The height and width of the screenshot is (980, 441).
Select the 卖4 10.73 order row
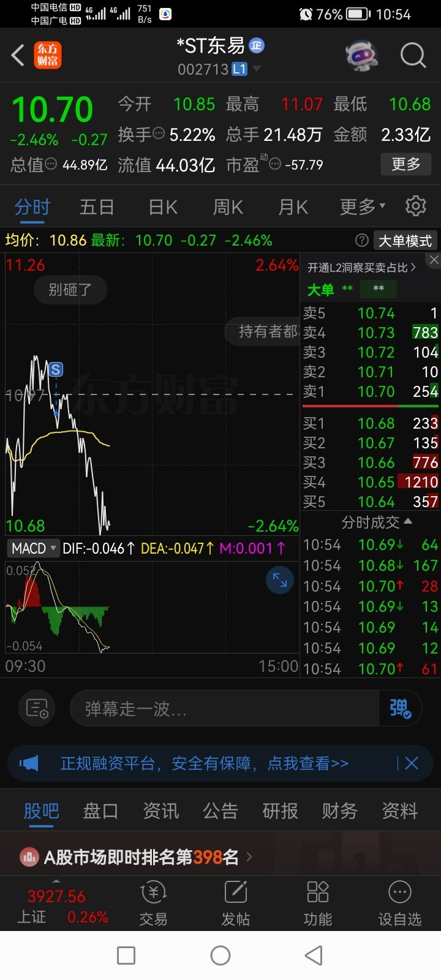tap(370, 333)
